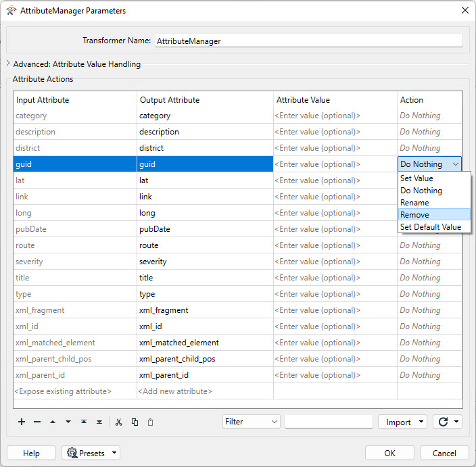Viewport: 476px width, 467px height.
Task: Move selected row to top
Action: (x=84, y=422)
